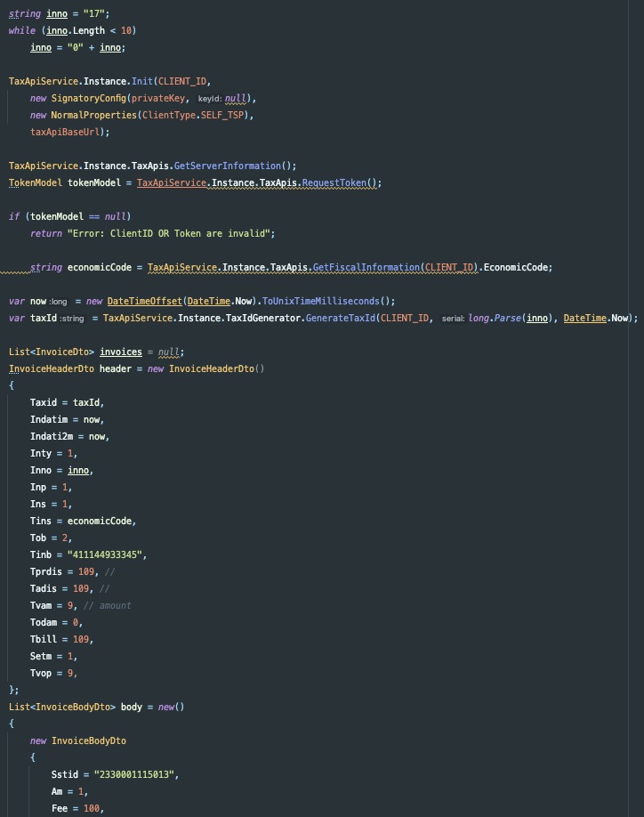
Task: Click the GetFiscalInformation method name
Action: (x=366, y=267)
